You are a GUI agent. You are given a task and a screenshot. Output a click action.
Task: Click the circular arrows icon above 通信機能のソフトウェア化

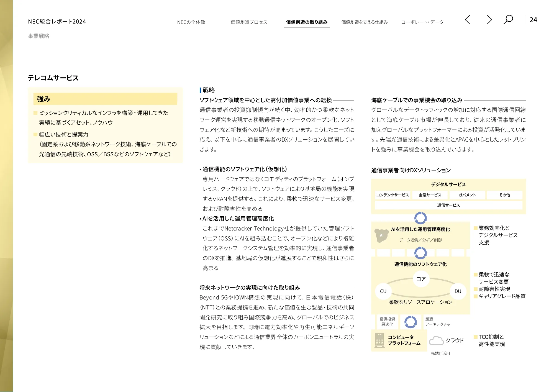420,253
